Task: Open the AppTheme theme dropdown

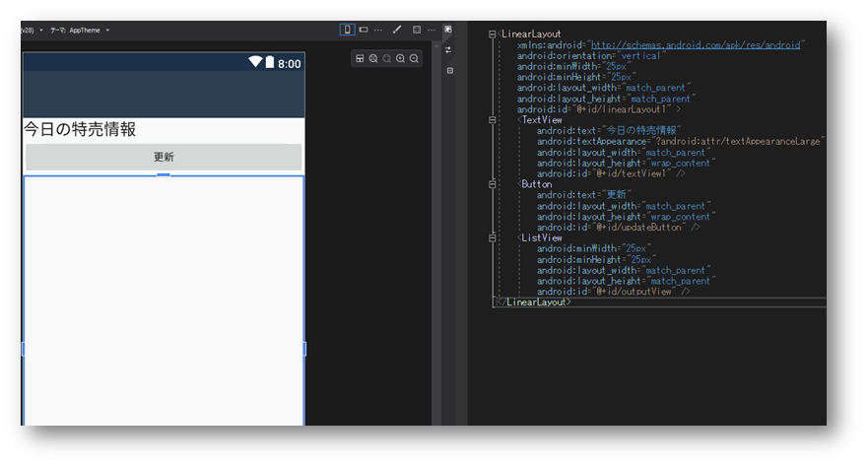Action: [80, 31]
